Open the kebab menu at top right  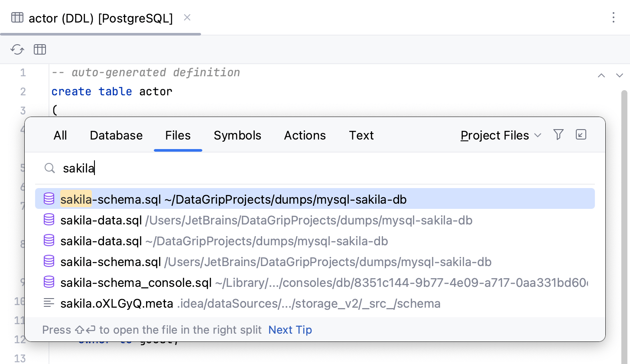pos(614,18)
